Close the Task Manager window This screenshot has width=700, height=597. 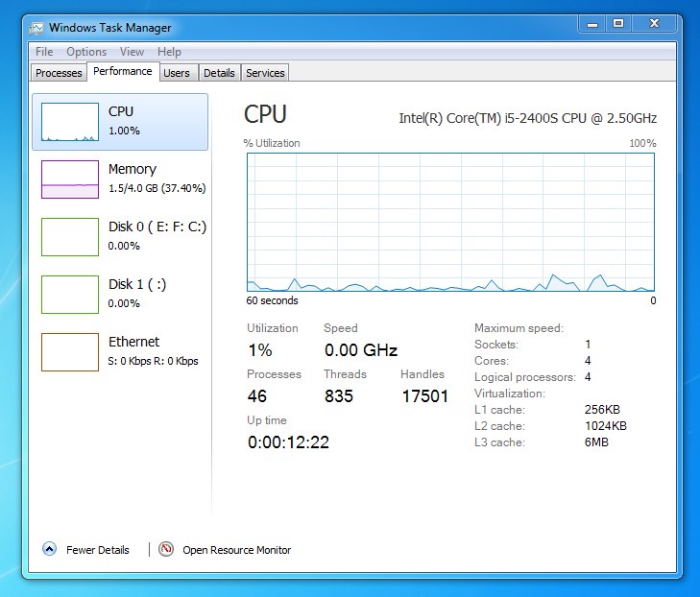655,24
